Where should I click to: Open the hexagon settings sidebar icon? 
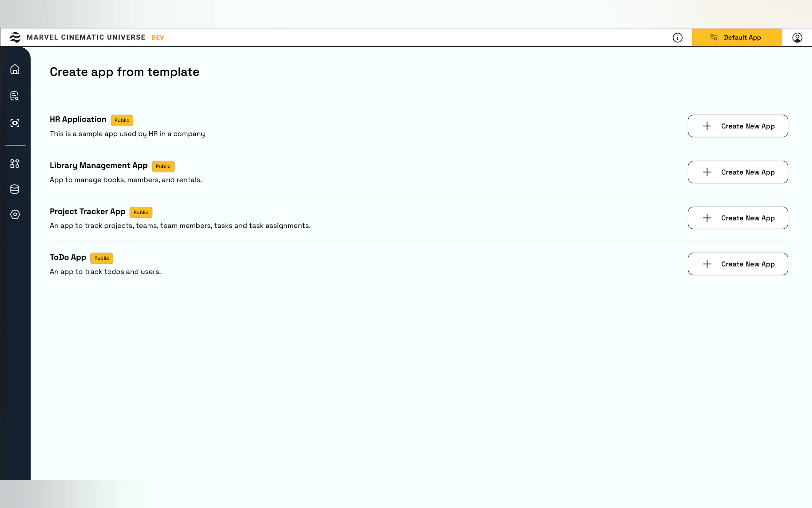point(15,214)
